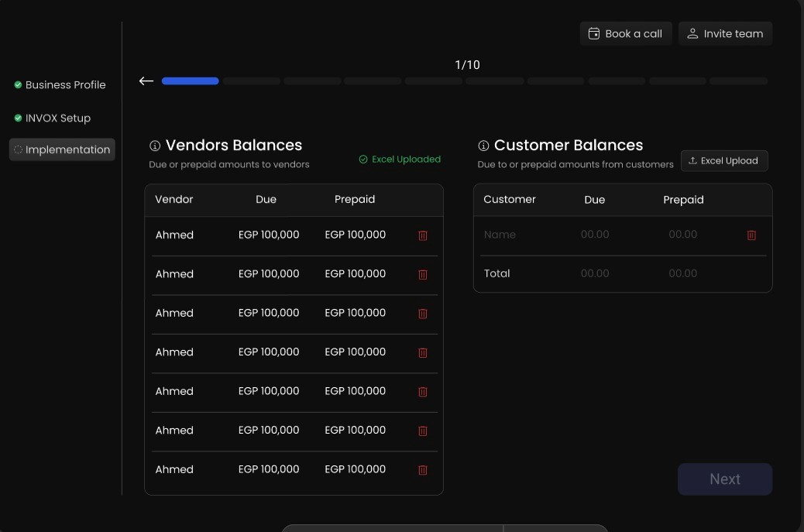Focus the customer Name input field
804x532 pixels.
point(500,235)
